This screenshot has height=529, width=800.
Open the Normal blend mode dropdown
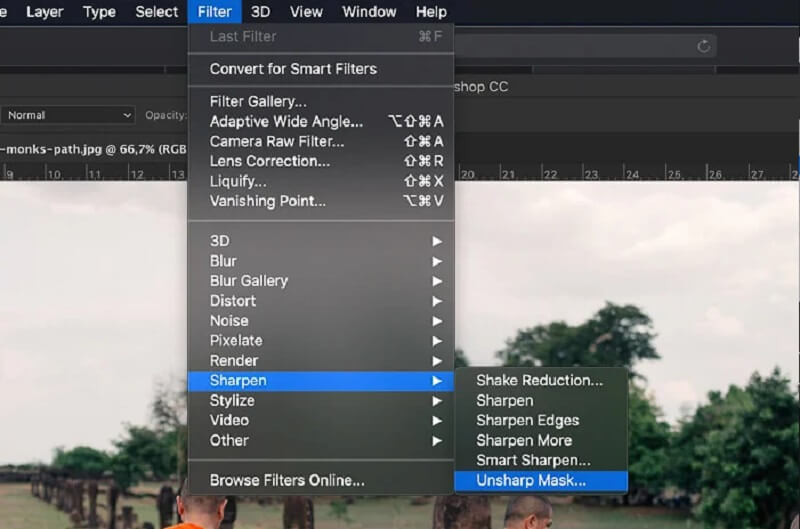68,115
